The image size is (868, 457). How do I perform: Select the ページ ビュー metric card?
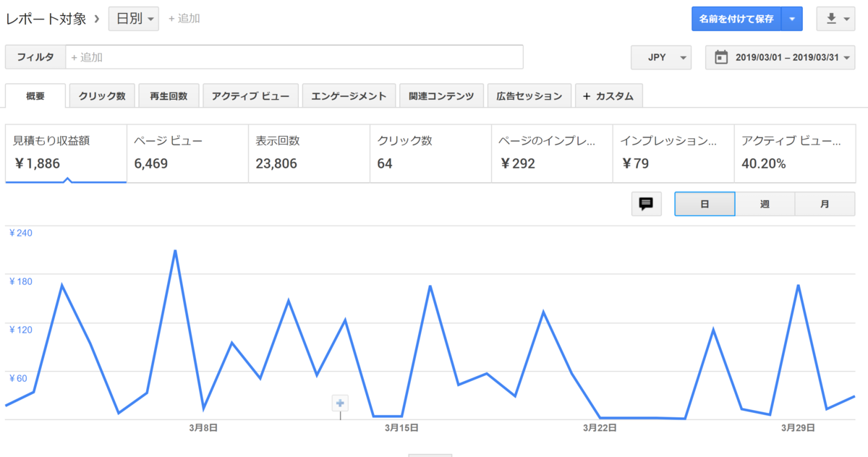(x=187, y=153)
